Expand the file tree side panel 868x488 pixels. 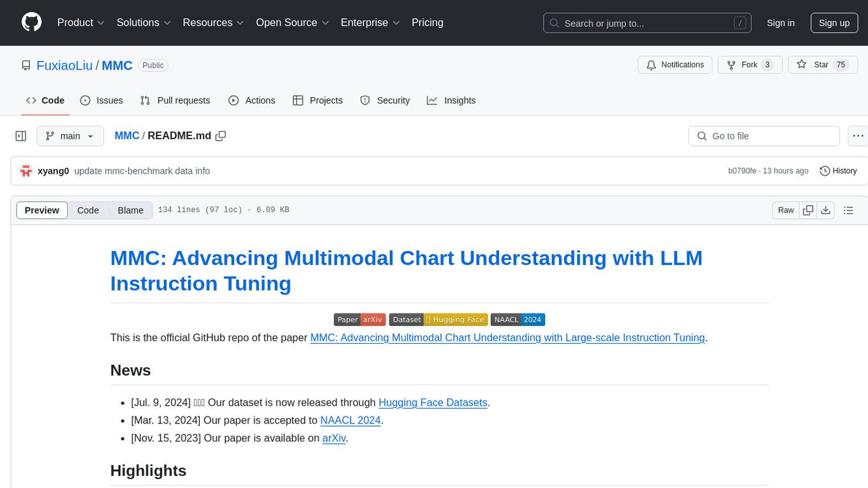[20, 136]
